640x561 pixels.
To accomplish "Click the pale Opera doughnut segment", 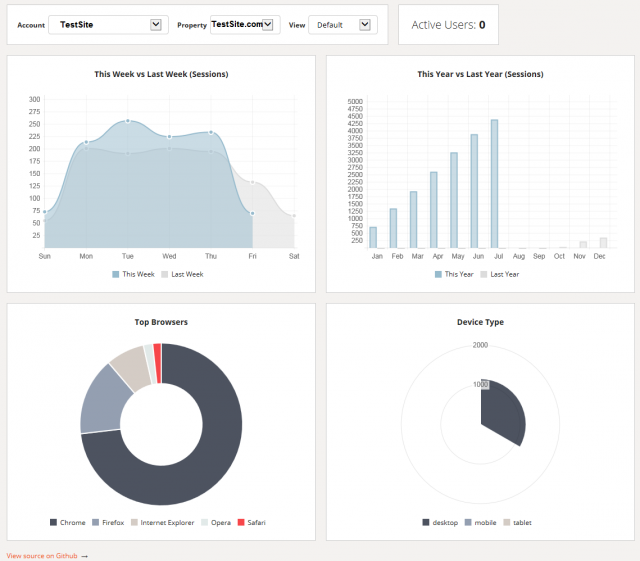I will pos(150,364).
